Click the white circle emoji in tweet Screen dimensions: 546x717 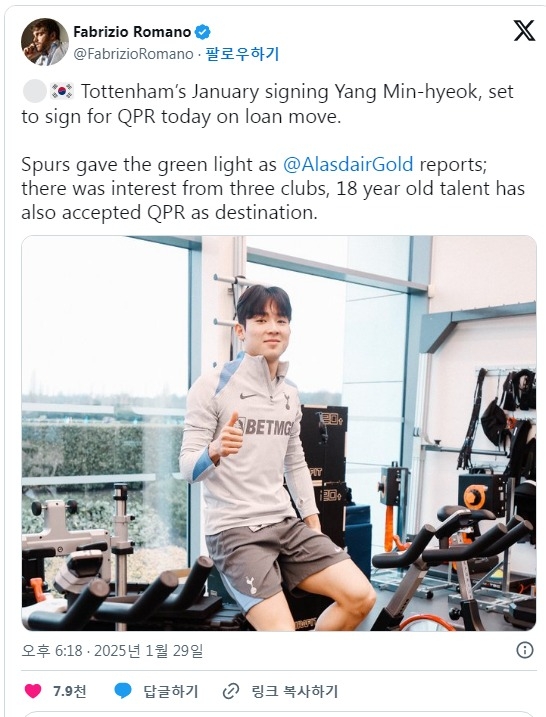click(x=35, y=91)
